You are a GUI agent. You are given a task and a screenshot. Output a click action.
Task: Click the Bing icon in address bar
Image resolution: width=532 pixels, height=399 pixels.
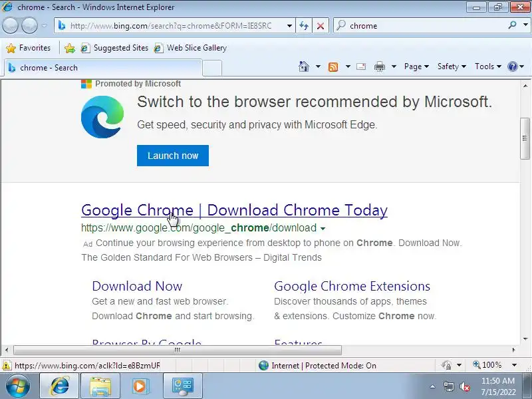pos(62,25)
